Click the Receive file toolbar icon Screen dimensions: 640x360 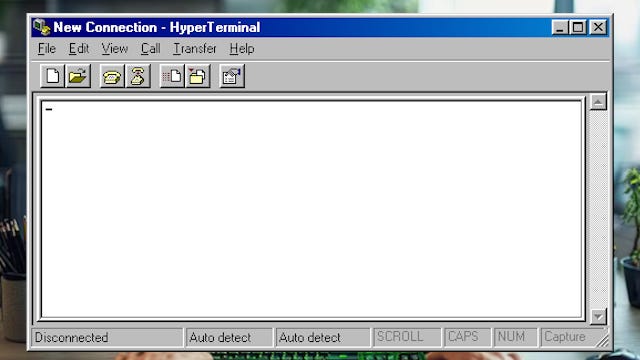pyautogui.click(x=198, y=76)
